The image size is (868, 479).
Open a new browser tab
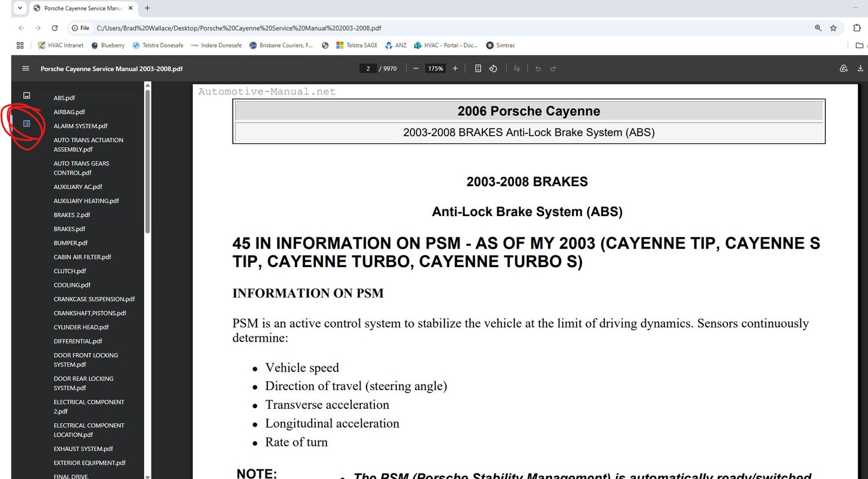click(x=147, y=8)
